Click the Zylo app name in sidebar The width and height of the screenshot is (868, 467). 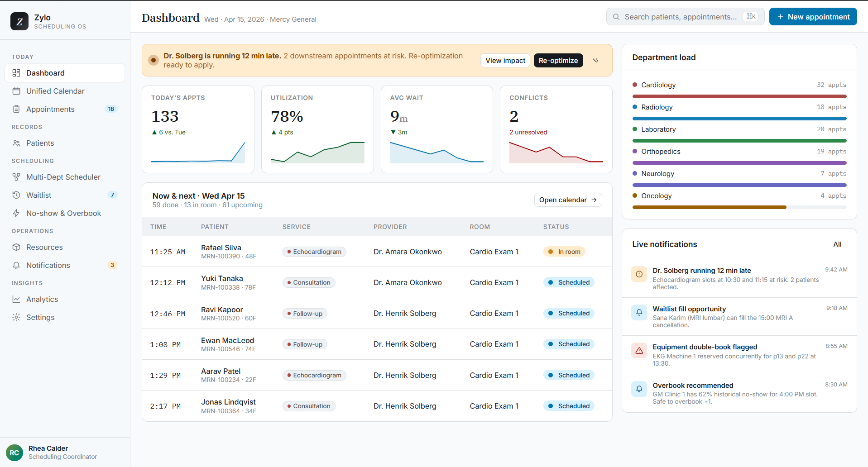(x=43, y=18)
